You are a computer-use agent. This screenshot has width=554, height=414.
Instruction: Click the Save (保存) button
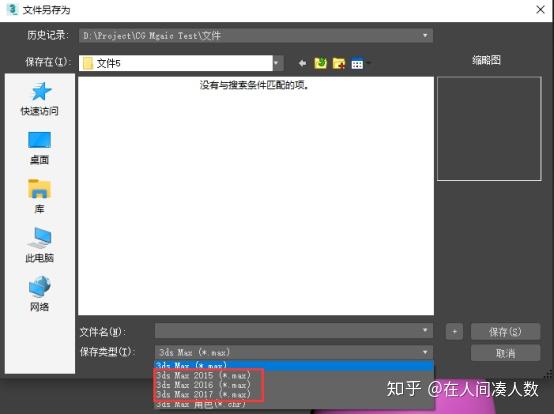505,332
